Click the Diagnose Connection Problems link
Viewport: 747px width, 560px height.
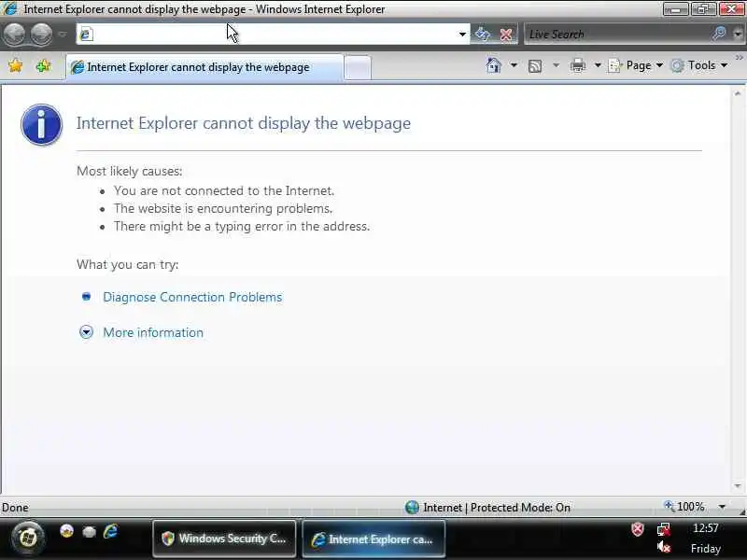(x=192, y=297)
